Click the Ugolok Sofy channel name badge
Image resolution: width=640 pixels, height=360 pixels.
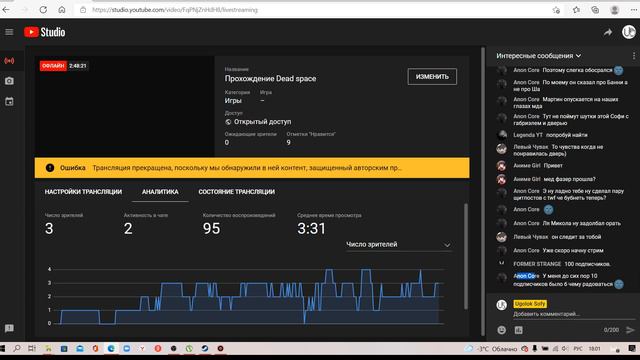pyautogui.click(x=530, y=304)
